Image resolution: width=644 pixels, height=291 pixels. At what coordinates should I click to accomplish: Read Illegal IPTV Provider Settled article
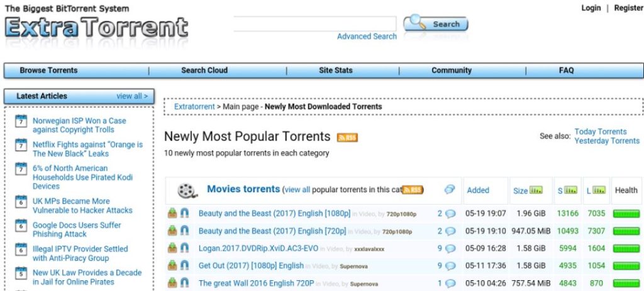(80, 254)
